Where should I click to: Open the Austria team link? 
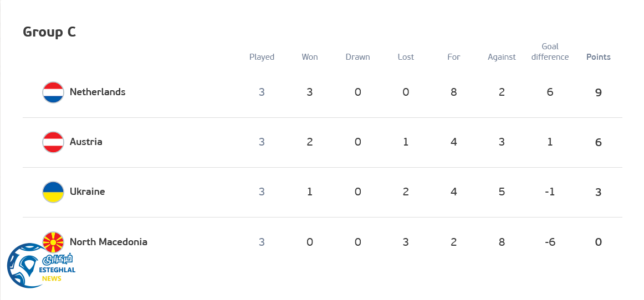pos(86,142)
